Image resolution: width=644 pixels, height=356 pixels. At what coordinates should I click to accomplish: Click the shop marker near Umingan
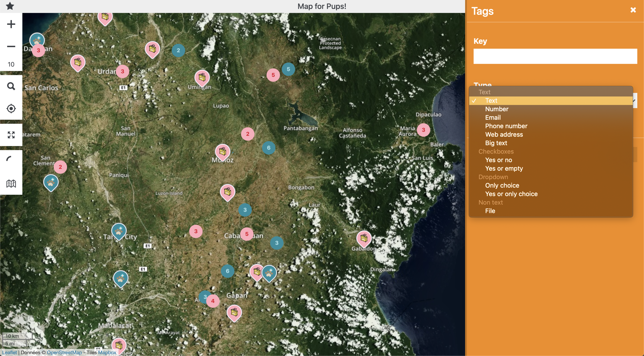202,78
